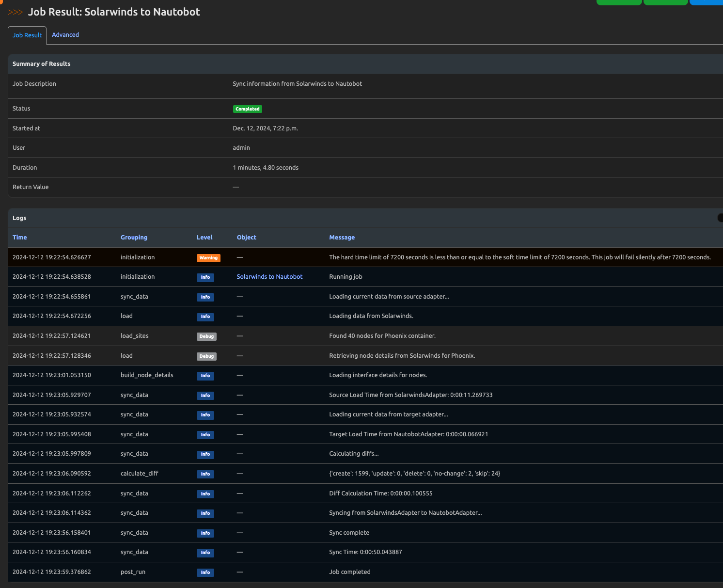Image resolution: width=723 pixels, height=588 pixels.
Task: Click the green button adjacent to the blue button
Action: [665, 2]
